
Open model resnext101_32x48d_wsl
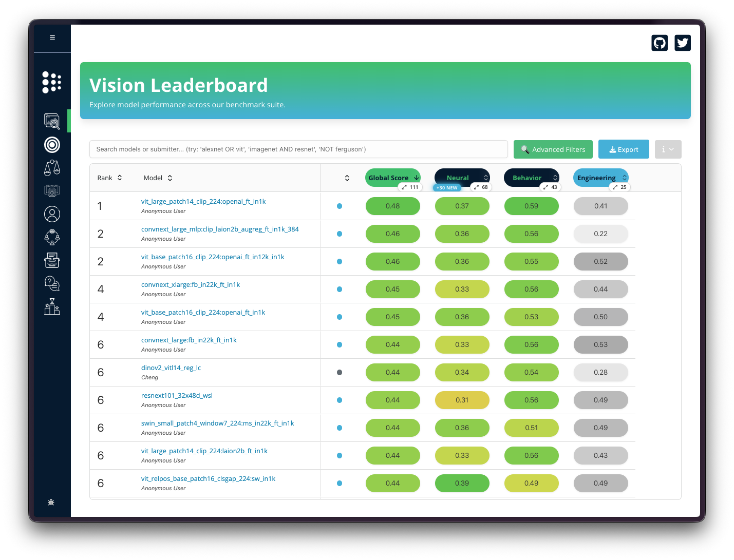click(x=177, y=395)
